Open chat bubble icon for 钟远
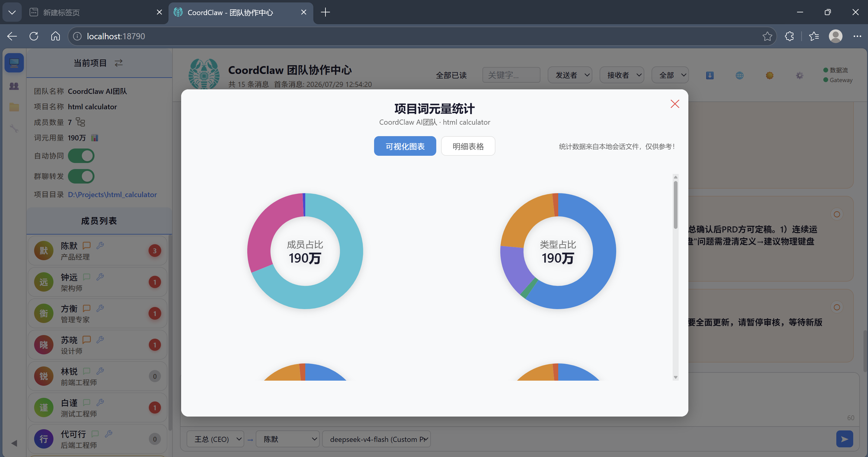Screen dimensions: 868x457 87,277
